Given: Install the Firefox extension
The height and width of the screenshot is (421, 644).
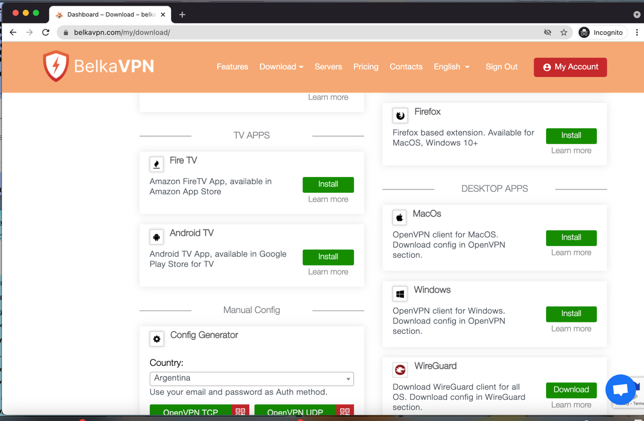Looking at the screenshot, I should 571,136.
